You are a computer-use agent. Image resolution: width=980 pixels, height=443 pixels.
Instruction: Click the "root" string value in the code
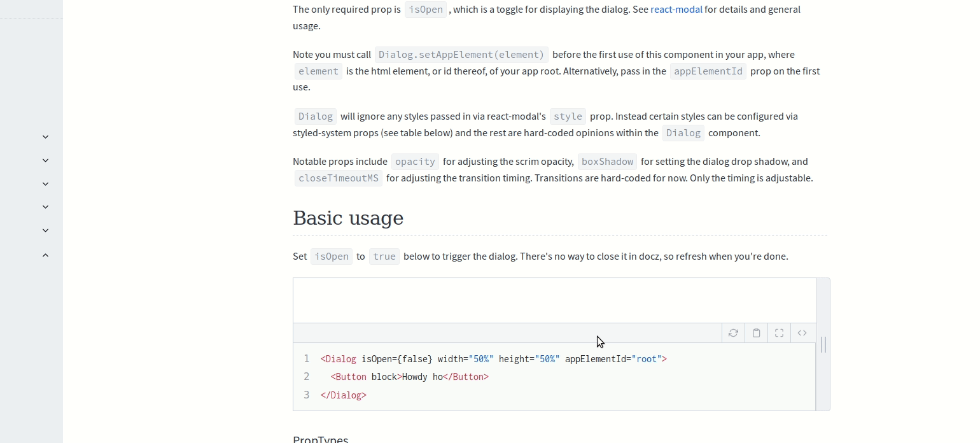click(x=647, y=359)
